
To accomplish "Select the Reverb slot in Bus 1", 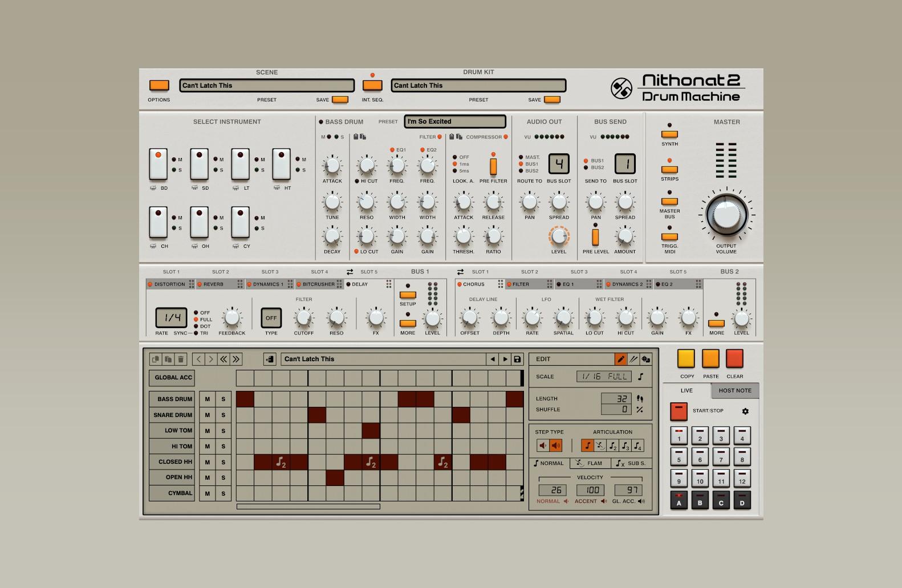I will pos(220,284).
